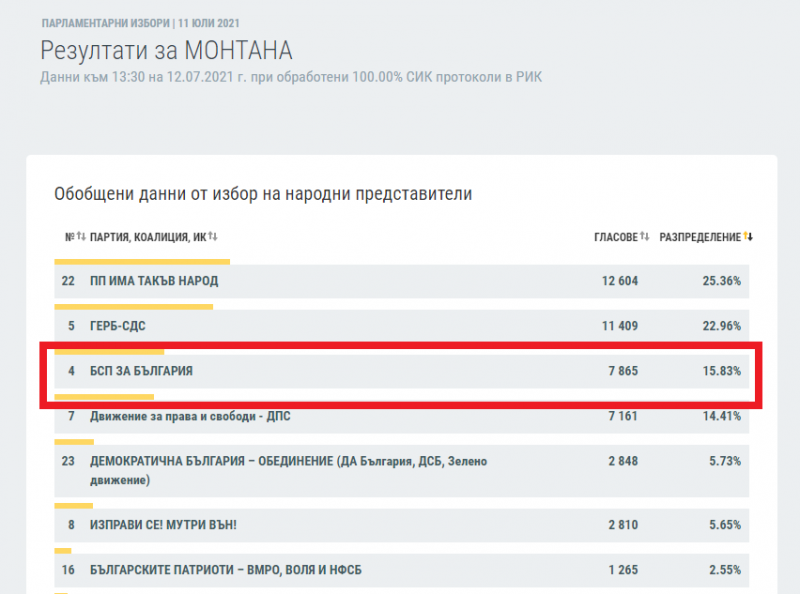This screenshot has width=800, height=594.
Task: Sort by ПАРТИЯ, КОАЛИЦИЯ, ИК header text
Action: 148,237
